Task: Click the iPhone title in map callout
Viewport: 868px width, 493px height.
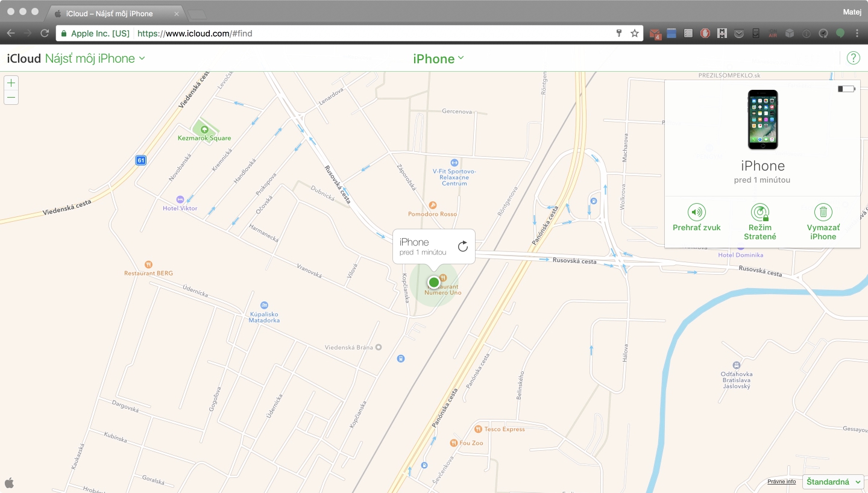Action: point(414,242)
